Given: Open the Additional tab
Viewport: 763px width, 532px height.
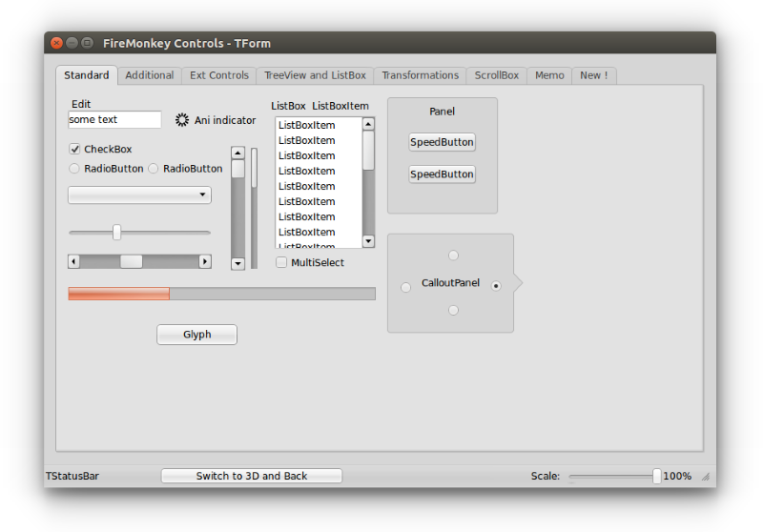Looking at the screenshot, I should [150, 75].
